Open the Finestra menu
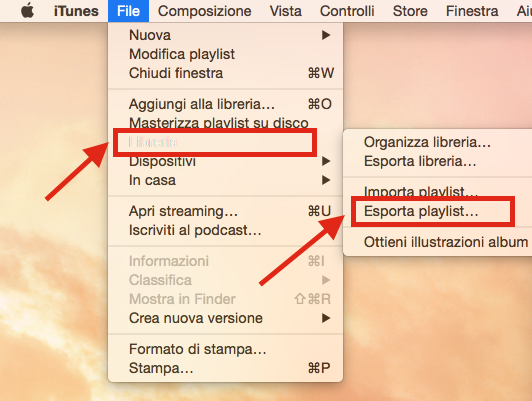The height and width of the screenshot is (401, 532). click(472, 11)
